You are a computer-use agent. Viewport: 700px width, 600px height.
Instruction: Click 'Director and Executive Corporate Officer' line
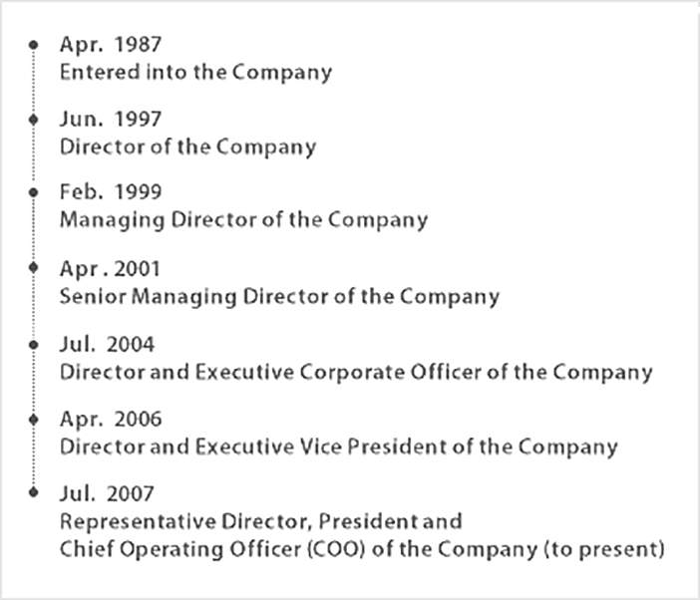356,373
